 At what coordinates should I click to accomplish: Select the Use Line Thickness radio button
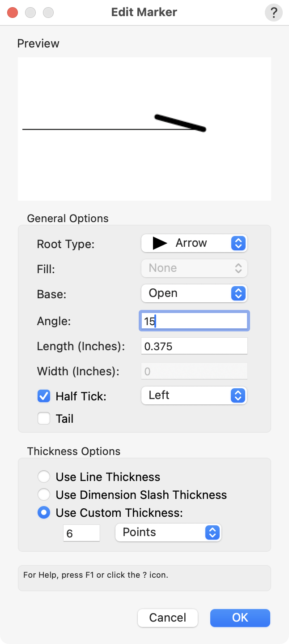[x=44, y=477]
